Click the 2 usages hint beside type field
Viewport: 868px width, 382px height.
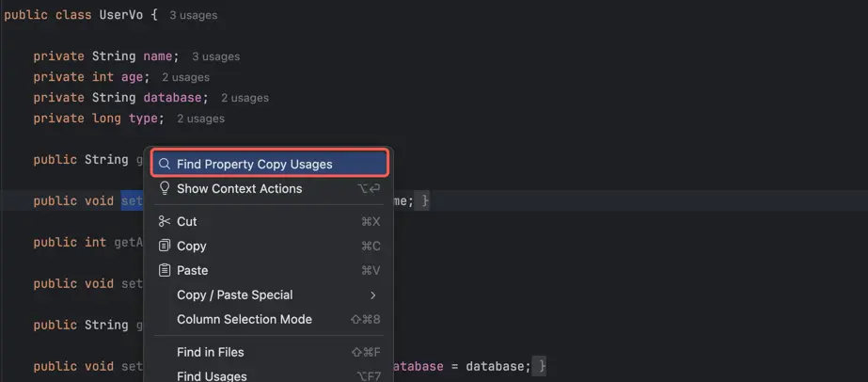200,119
